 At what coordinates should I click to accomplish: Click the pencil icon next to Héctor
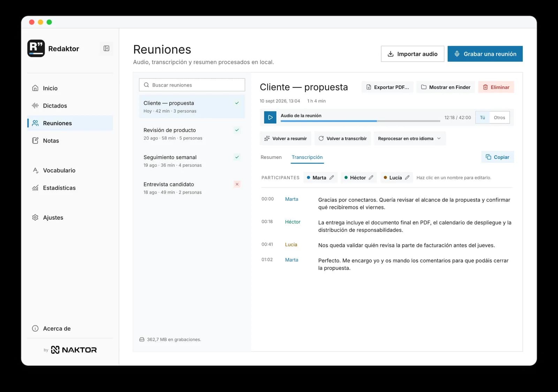371,178
